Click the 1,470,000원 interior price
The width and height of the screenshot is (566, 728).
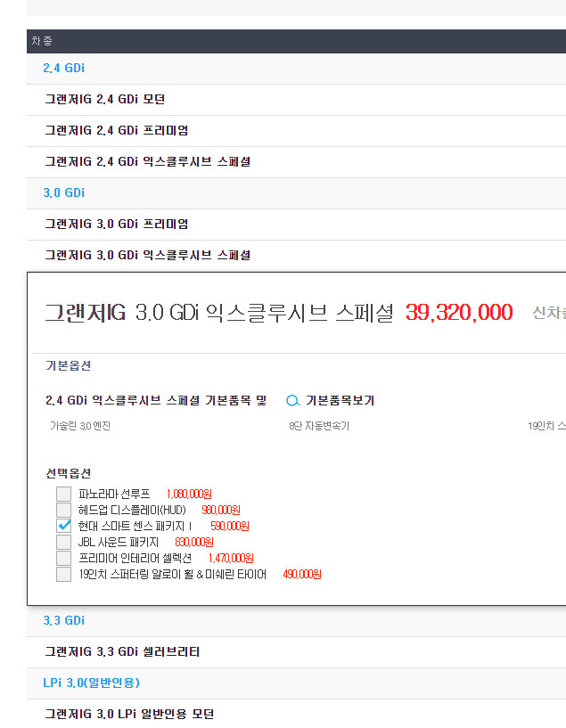coord(231,558)
